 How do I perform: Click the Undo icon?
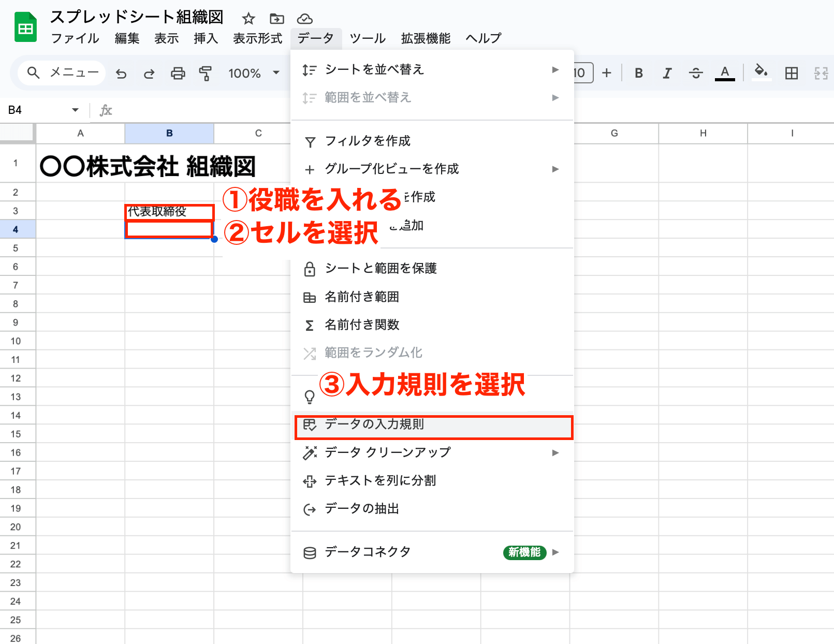(x=122, y=73)
